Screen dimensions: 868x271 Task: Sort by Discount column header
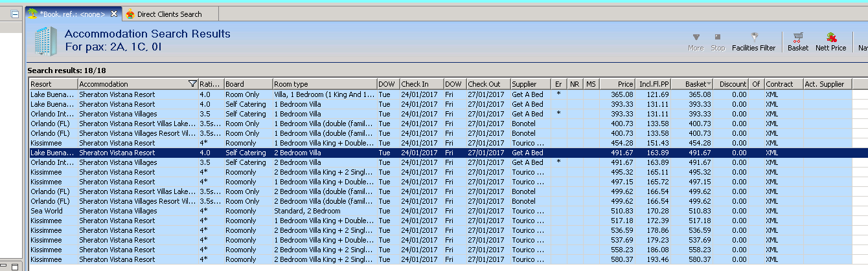click(x=732, y=84)
